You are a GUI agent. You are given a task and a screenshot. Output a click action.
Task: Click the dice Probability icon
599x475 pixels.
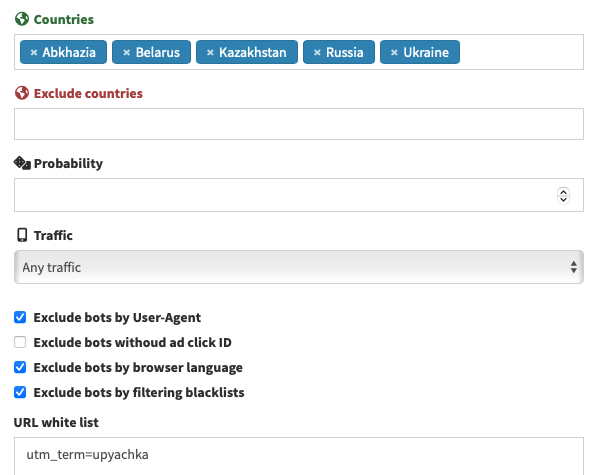point(22,163)
